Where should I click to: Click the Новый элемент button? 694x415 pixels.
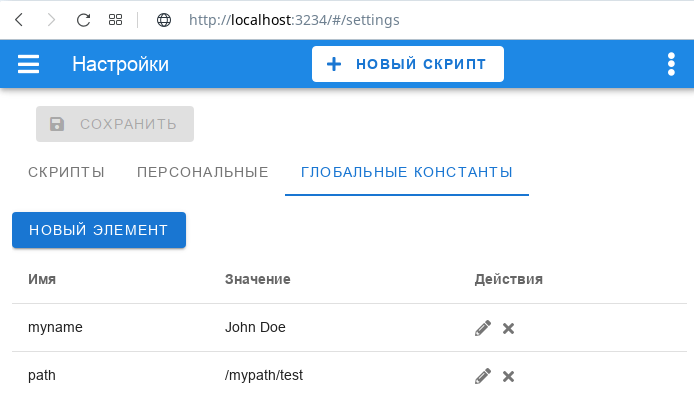pos(99,230)
